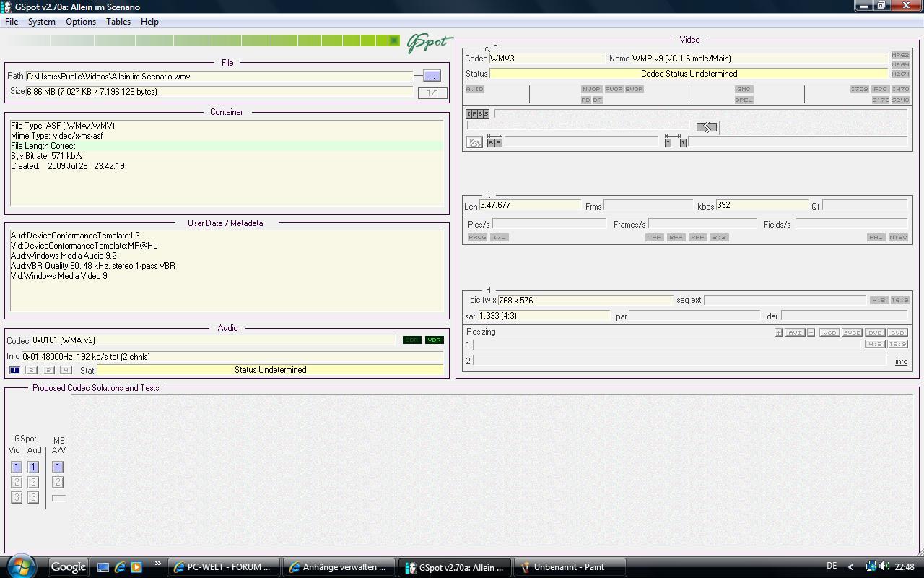Click the PAL indicator

coord(876,237)
